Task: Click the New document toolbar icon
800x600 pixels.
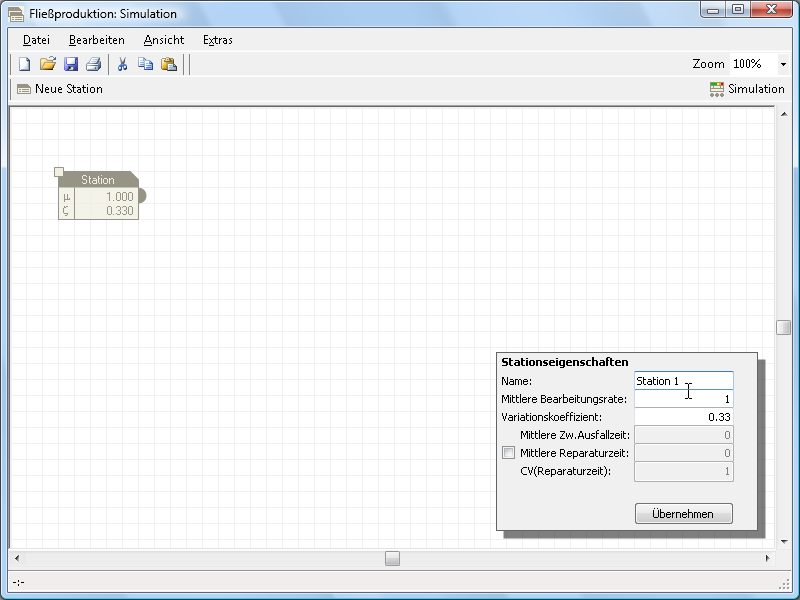Action: [25, 64]
